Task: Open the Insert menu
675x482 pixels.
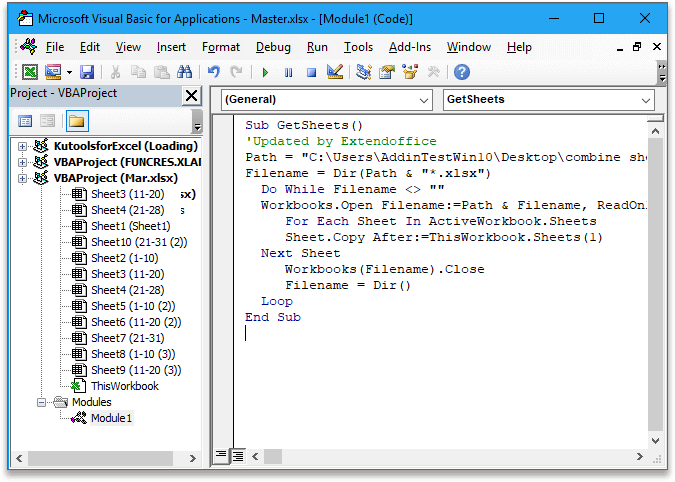Action: [x=171, y=47]
